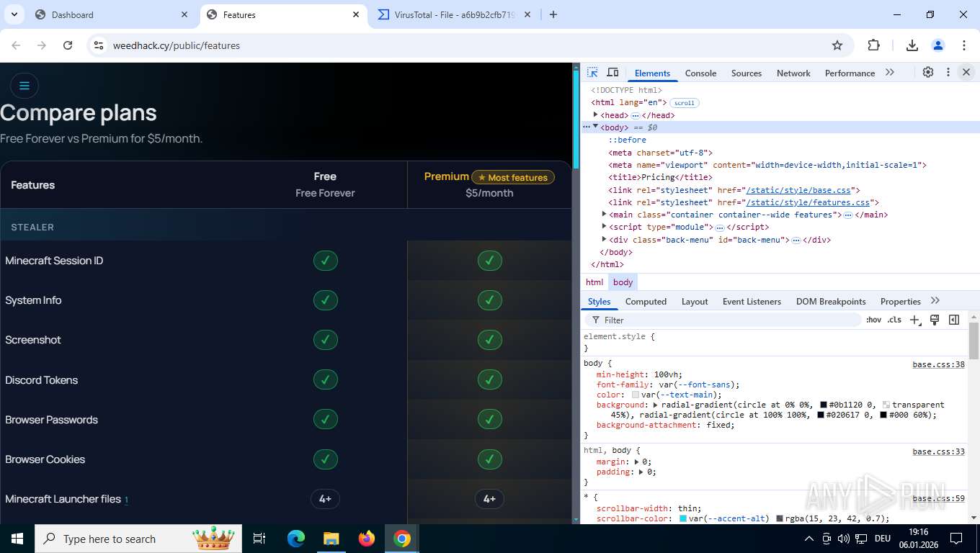Open the Sources panel tab
The image size is (980, 553).
pyautogui.click(x=747, y=73)
